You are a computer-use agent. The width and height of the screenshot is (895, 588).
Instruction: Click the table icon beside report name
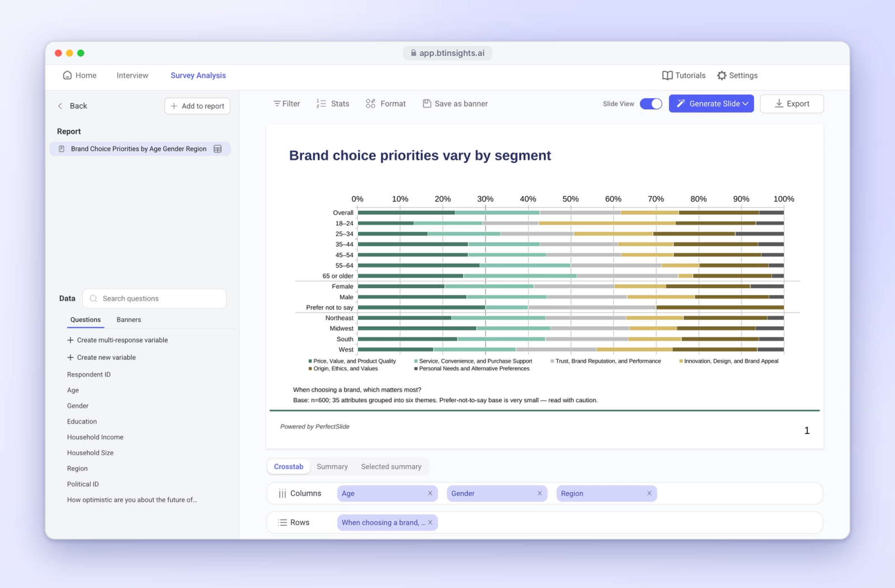click(218, 149)
